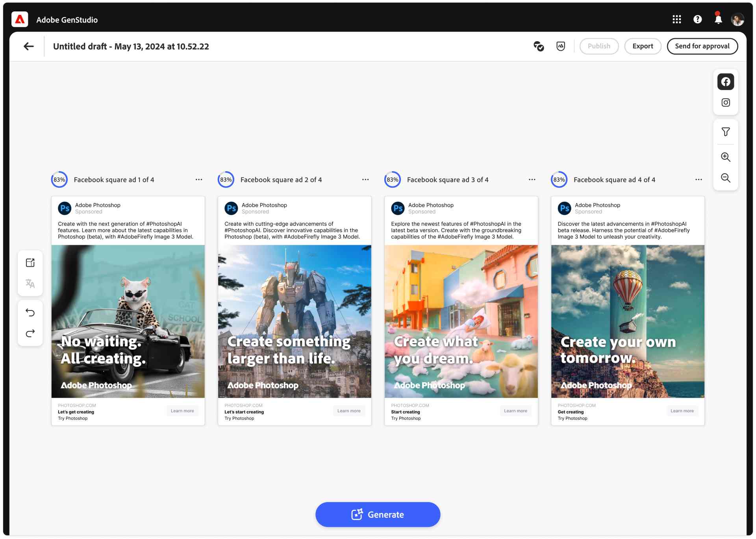Screen dimensions: 756x539
Task: Click 'Facebook square ad 2 of 4' label
Action: point(281,180)
